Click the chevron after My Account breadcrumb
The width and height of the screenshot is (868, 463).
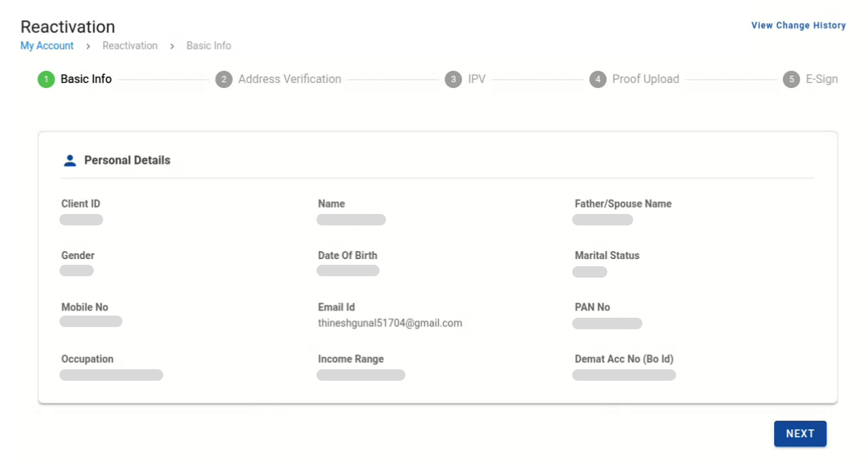point(88,46)
